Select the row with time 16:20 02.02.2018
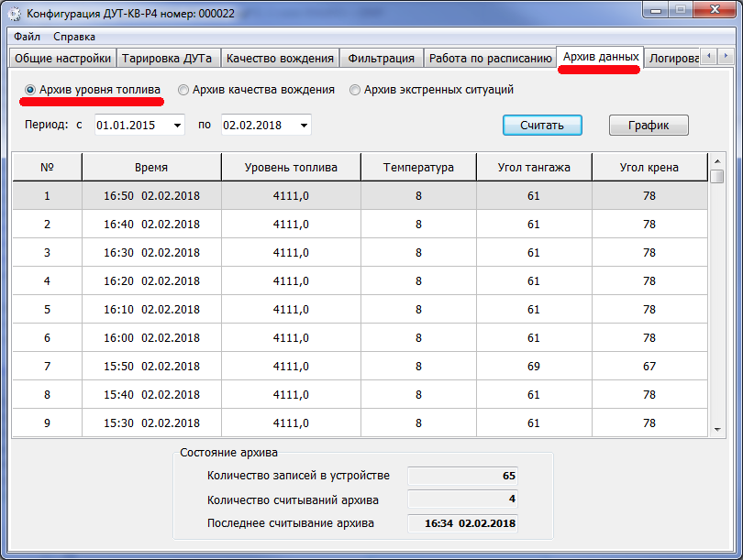Viewport: 743px width, 560px height. [x=360, y=280]
